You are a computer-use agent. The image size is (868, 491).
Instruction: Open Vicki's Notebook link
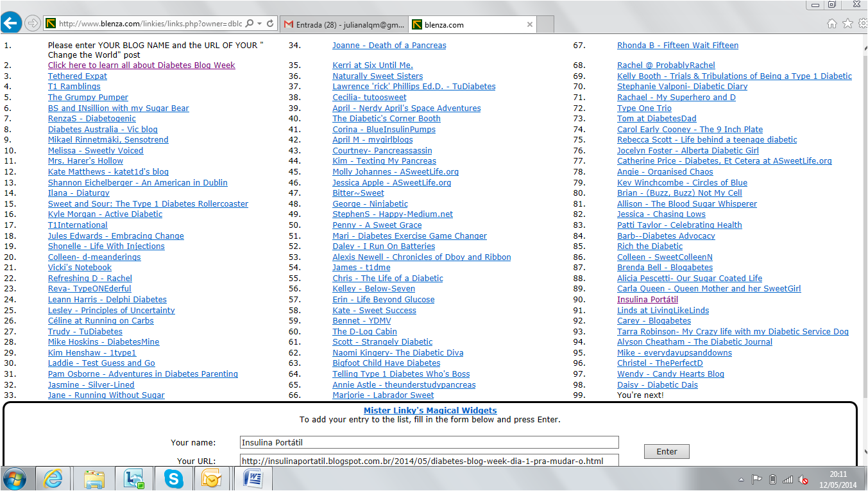(x=80, y=268)
